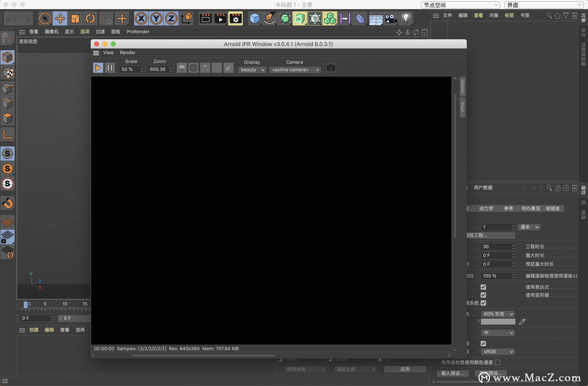Screen dimensions: 588x386
Task: Click the gray color swatch near the eyedropper
Action: [498, 321]
